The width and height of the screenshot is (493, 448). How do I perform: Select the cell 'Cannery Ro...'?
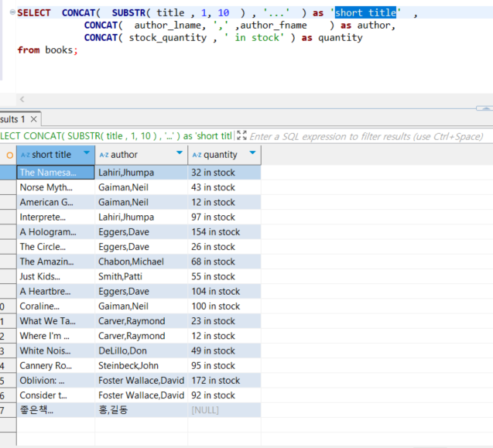56,366
